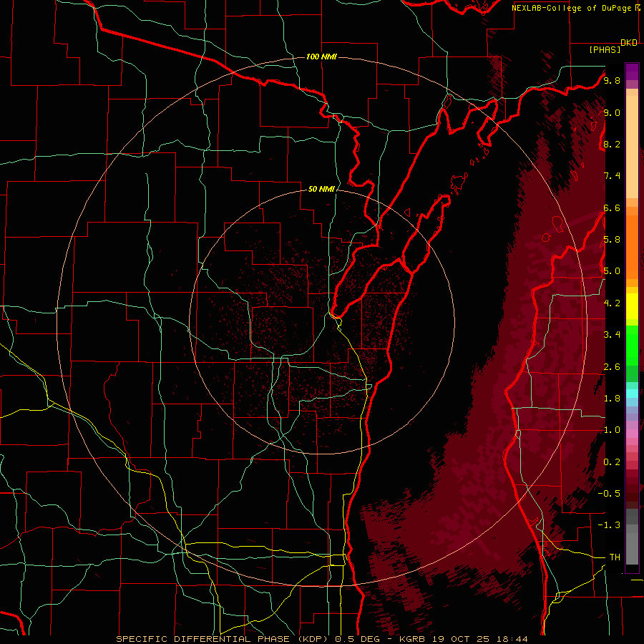644x644 pixels.
Task: Click the -1.3 value on the scale
Action: (609, 525)
